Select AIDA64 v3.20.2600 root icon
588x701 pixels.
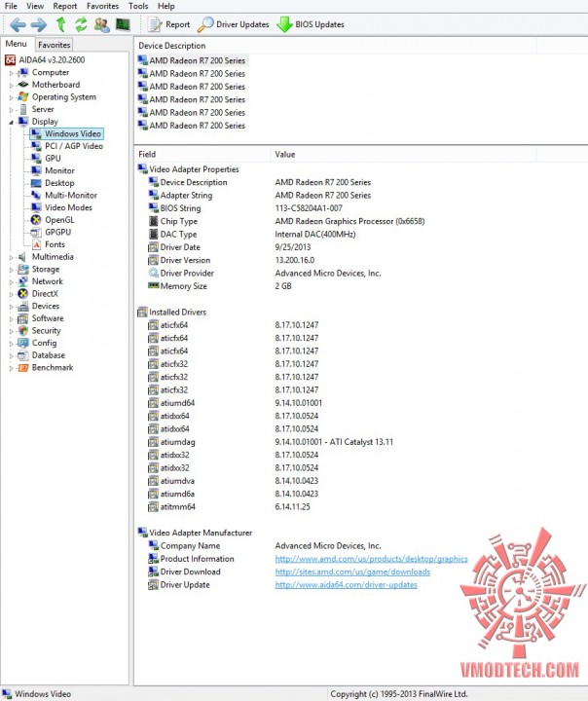(11, 60)
